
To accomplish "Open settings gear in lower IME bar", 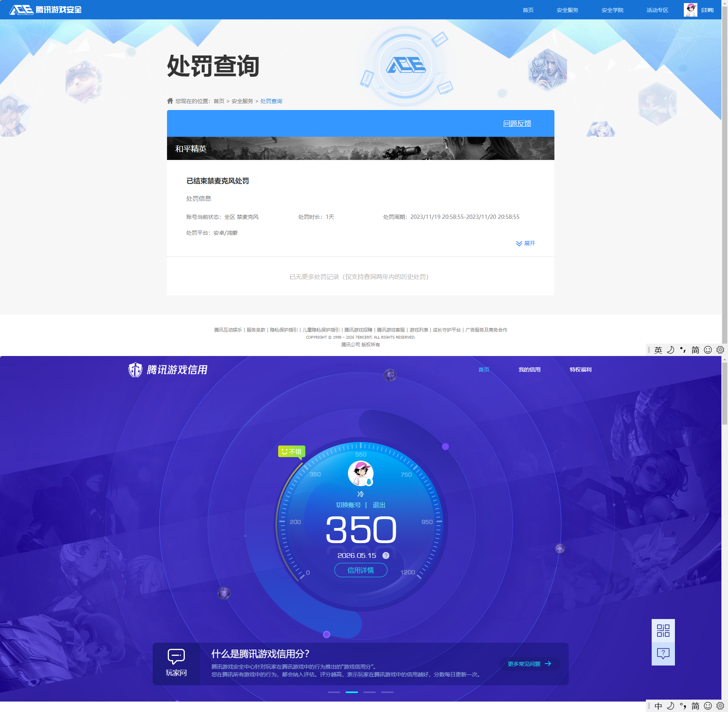I will (x=720, y=706).
